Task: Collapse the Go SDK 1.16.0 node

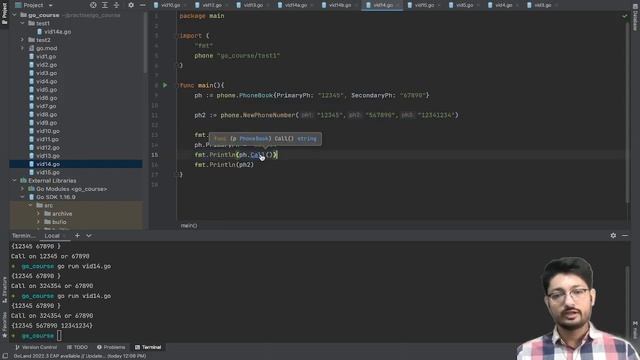Action: pyautogui.click(x=22, y=197)
